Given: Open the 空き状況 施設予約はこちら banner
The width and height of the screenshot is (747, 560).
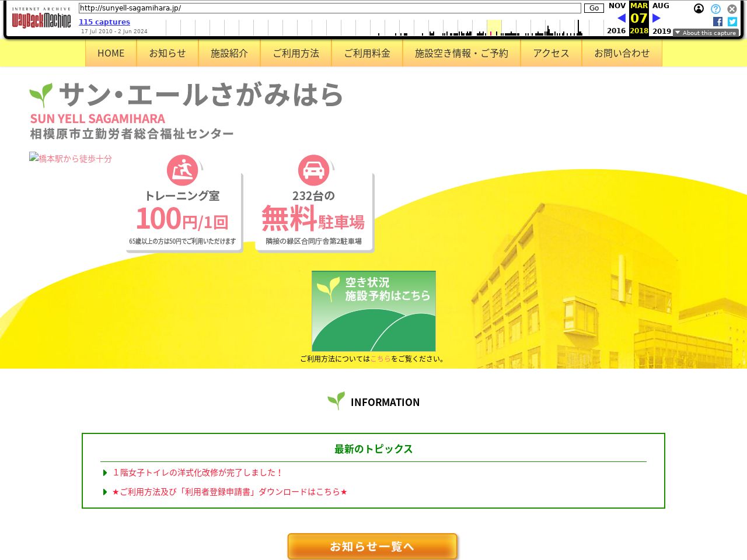Looking at the screenshot, I should [373, 311].
